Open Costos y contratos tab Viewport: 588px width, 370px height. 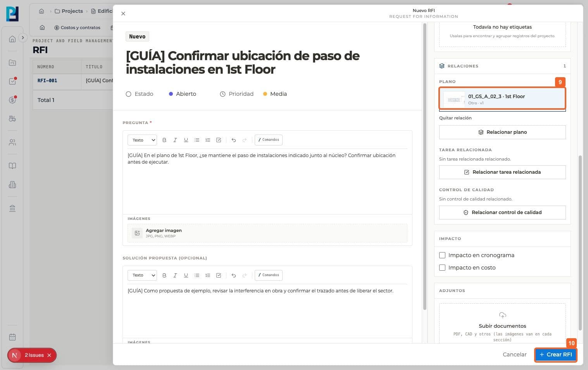77,28
